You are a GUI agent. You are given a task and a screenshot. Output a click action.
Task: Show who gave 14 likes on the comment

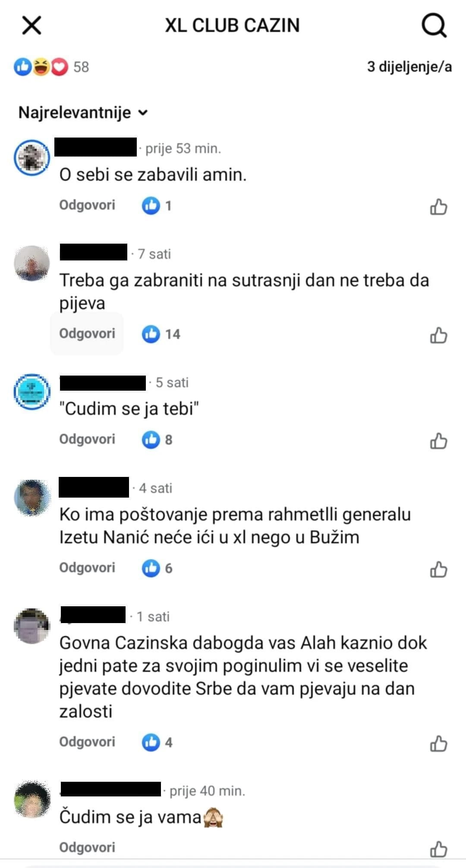pyautogui.click(x=161, y=334)
